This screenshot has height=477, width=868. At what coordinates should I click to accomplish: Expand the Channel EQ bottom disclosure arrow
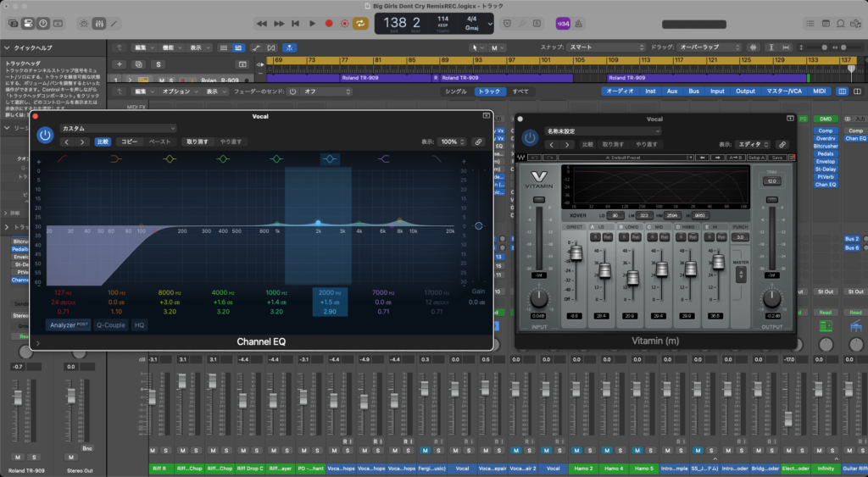click(x=37, y=343)
